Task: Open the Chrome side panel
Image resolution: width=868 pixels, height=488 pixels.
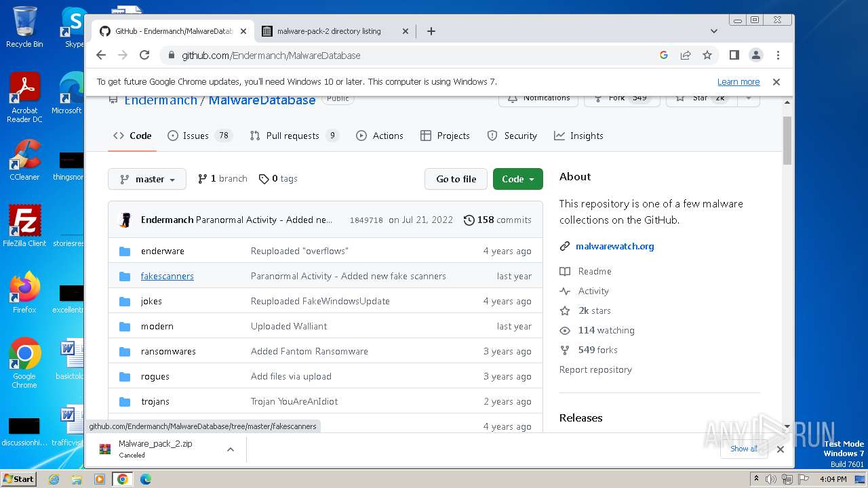Action: coord(734,55)
